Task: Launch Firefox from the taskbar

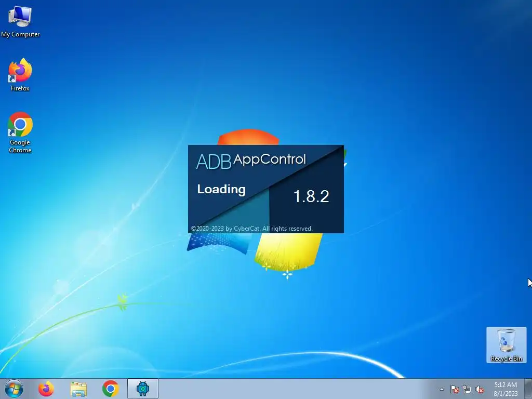Action: [x=46, y=389]
